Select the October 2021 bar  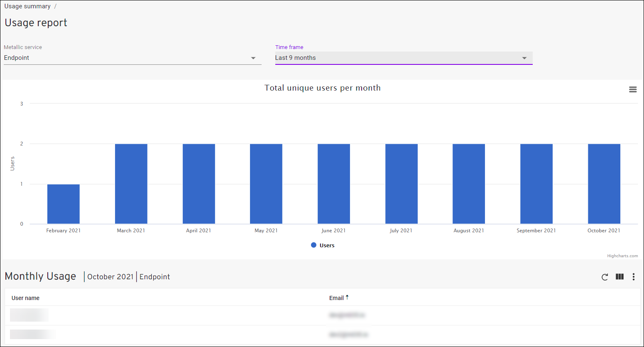pos(604,183)
